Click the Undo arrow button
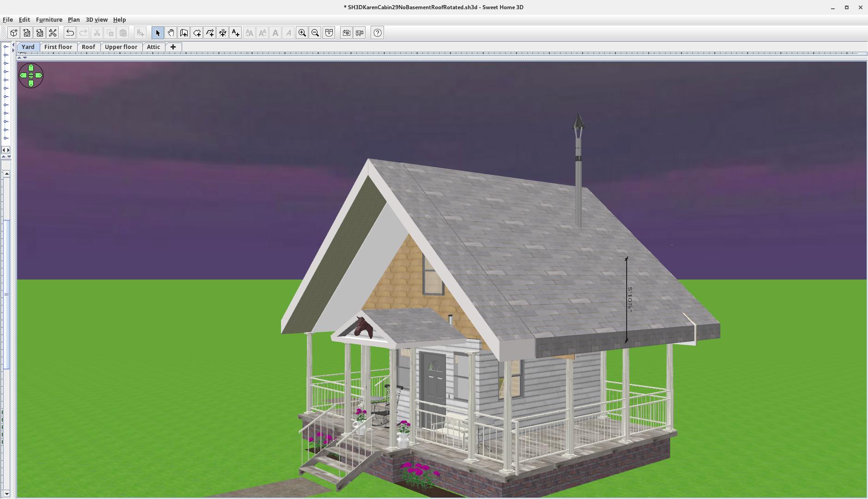 70,33
